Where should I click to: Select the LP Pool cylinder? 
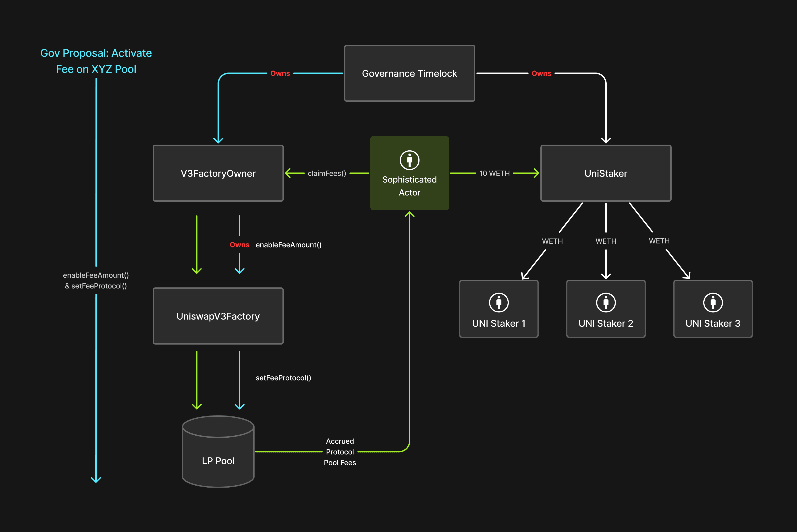pyautogui.click(x=218, y=452)
